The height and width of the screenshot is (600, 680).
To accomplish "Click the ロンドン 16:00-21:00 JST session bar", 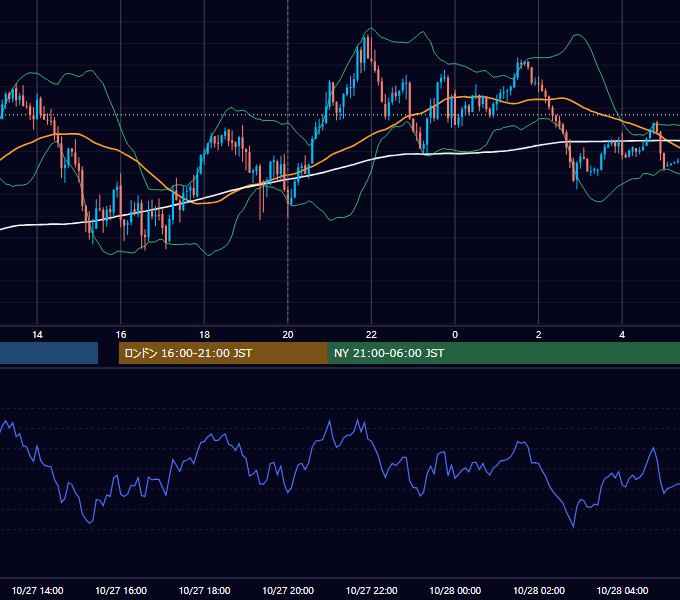I will pos(223,353).
